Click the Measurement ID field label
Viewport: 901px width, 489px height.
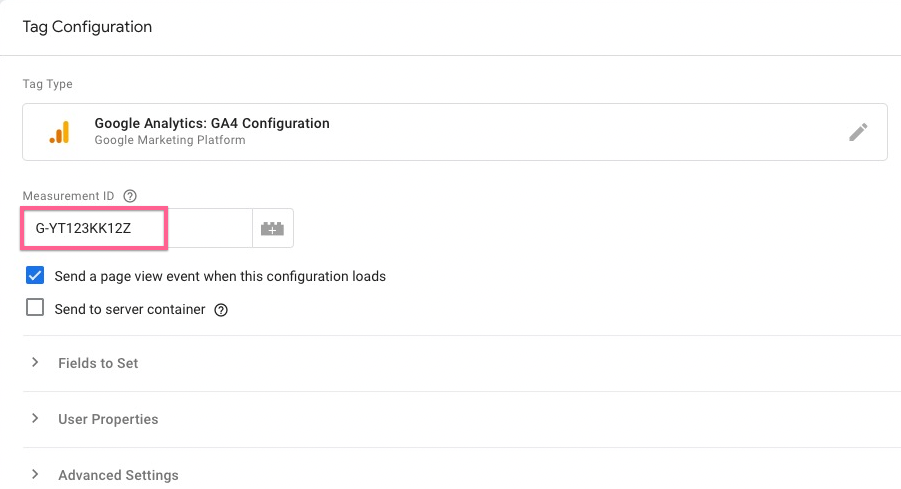coord(68,196)
